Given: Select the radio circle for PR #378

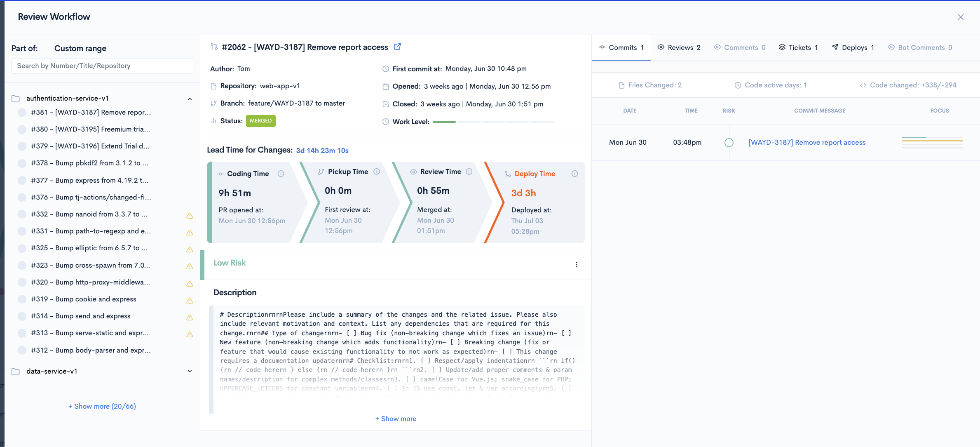Looking at the screenshot, I should coord(22,163).
